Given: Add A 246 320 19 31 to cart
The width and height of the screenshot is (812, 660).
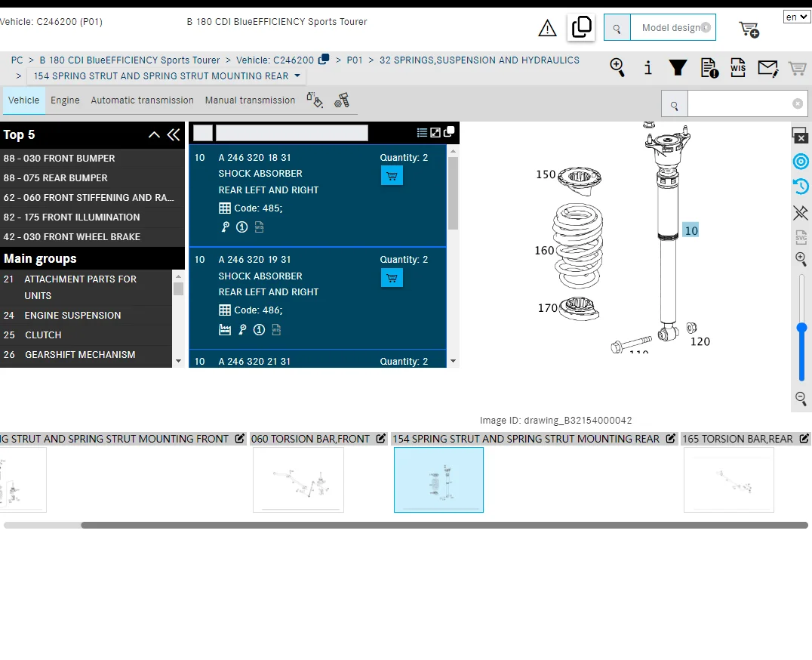Looking at the screenshot, I should tap(392, 278).
